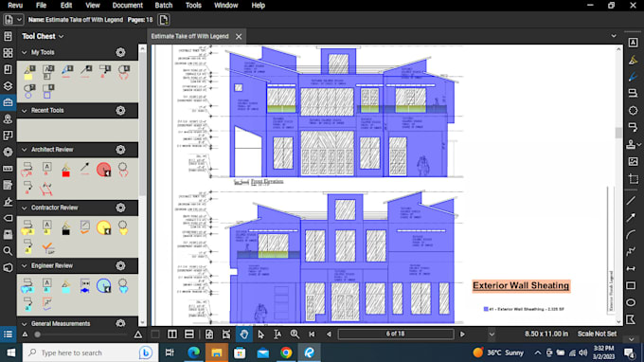The height and width of the screenshot is (362, 644).
Task: Select the Crop tool in right toolbar
Action: 633,179
